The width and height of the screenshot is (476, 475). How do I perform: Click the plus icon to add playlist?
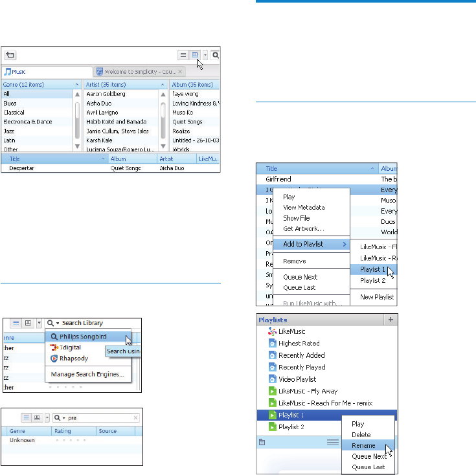click(391, 320)
